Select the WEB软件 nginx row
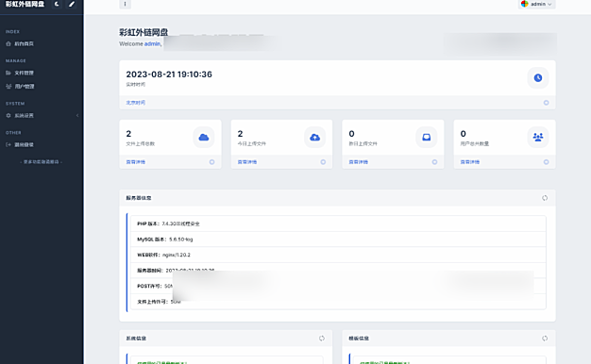The height and width of the screenshot is (364, 591). point(338,255)
